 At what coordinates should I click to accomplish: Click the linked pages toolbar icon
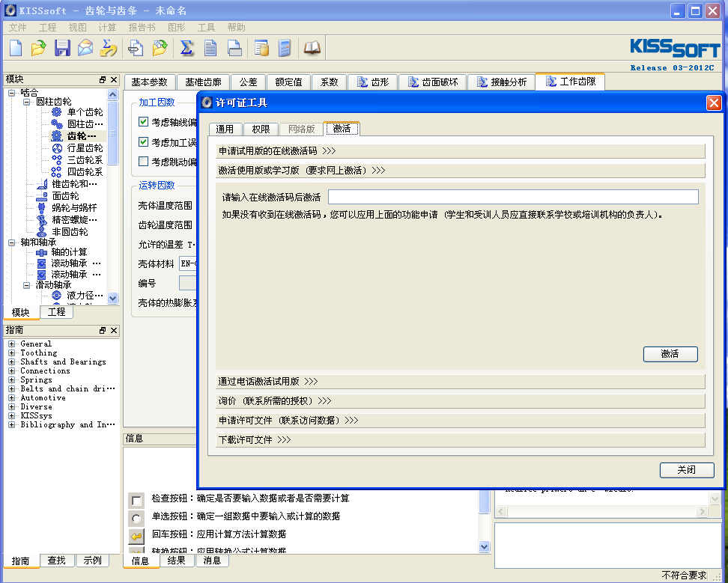(x=136, y=48)
